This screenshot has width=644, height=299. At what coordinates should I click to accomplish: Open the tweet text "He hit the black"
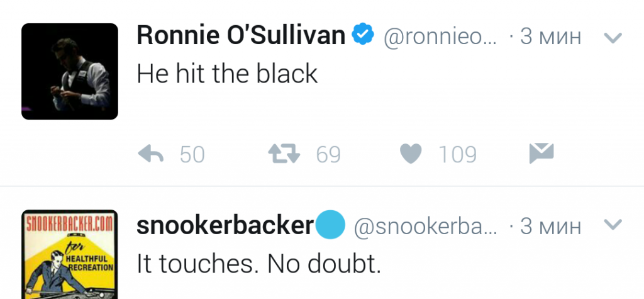227,75
